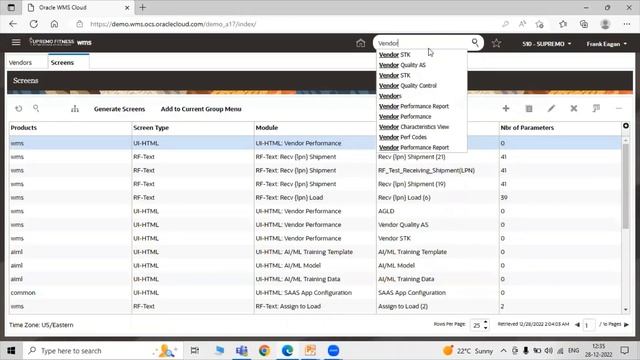This screenshot has height=360, width=640.
Task: Click the X cancel icon in toolbar
Action: coord(574,108)
